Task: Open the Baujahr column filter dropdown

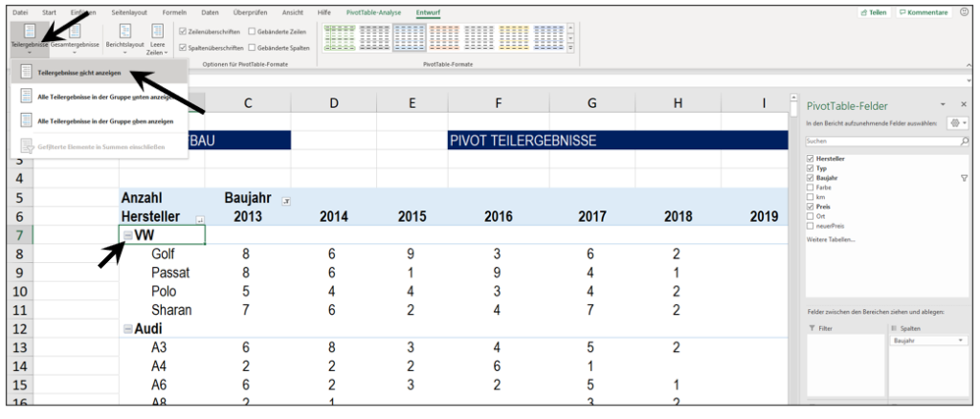Action: (x=286, y=201)
